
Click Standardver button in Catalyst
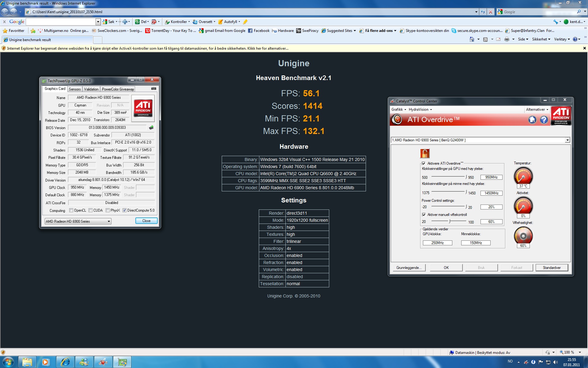[552, 268]
